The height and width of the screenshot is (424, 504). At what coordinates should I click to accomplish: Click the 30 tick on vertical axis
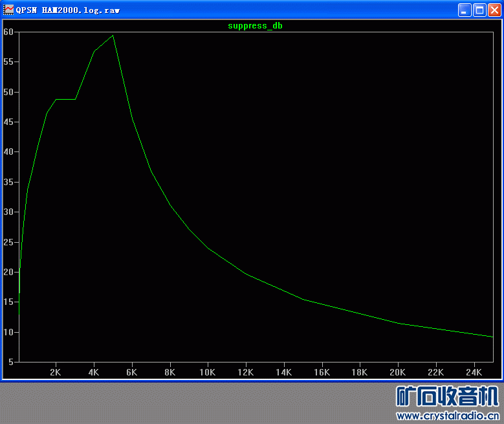(x=8, y=212)
